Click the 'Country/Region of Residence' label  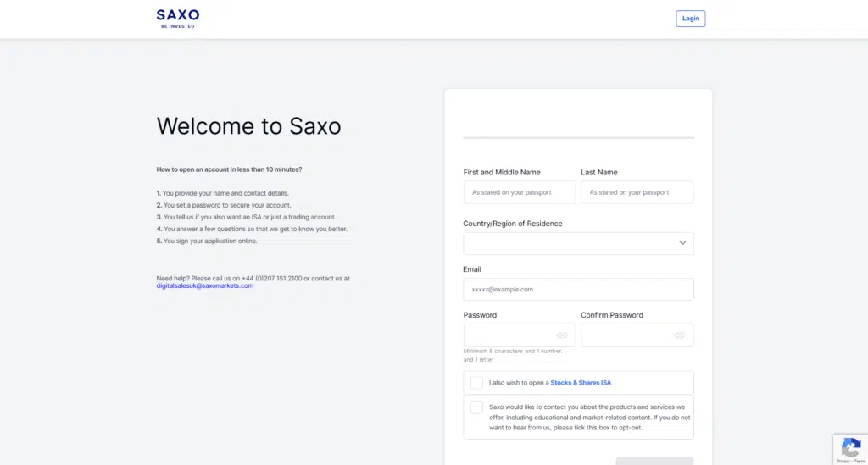tap(513, 224)
